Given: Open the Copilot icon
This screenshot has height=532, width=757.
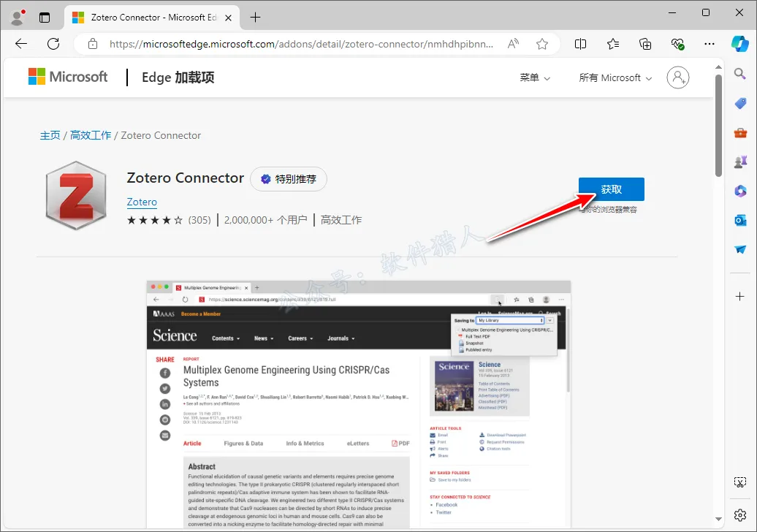Looking at the screenshot, I should pyautogui.click(x=739, y=43).
